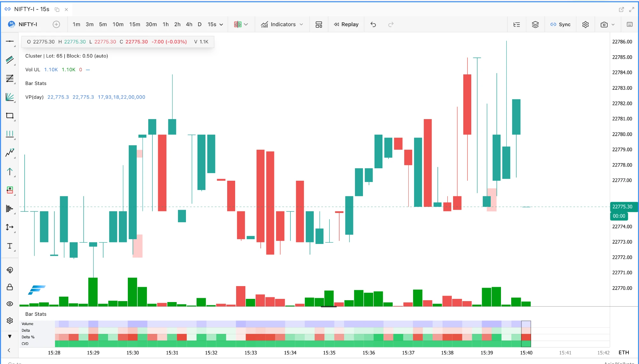This screenshot has height=364, width=639.
Task: Undo the last chart action
Action: 373,24
